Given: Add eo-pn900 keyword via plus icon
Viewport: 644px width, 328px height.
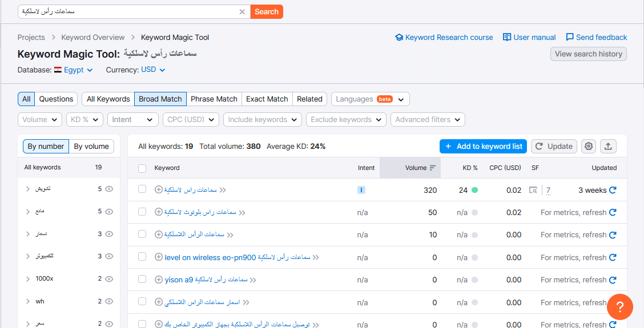Looking at the screenshot, I should tap(159, 257).
